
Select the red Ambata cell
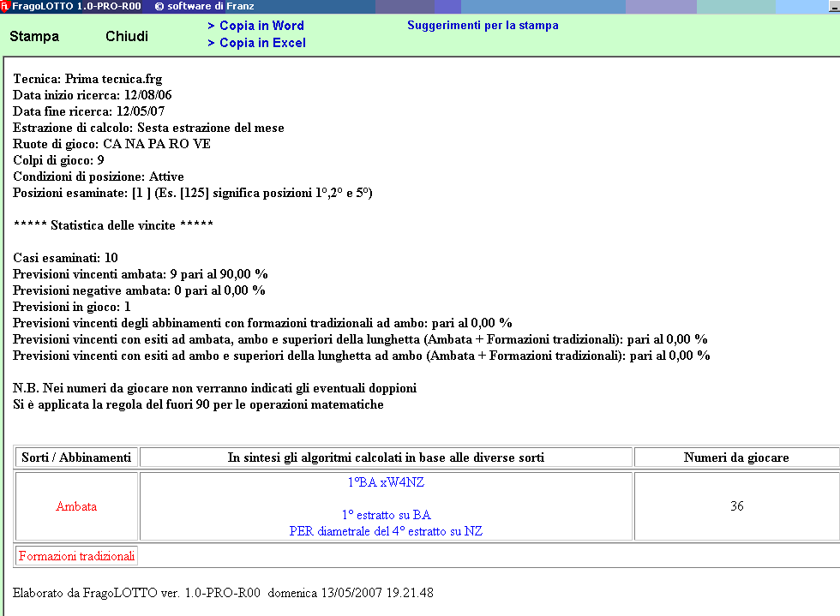click(x=76, y=506)
